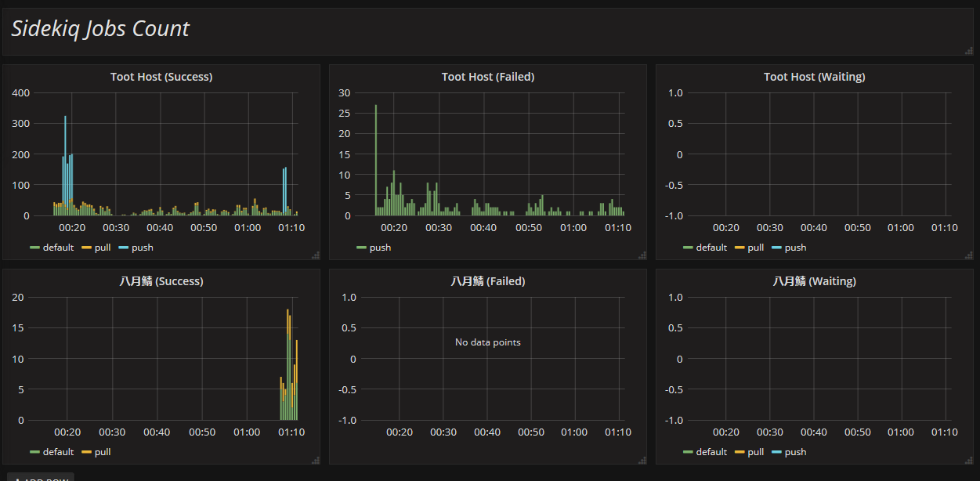The image size is (980, 481).
Task: Click green default color swatch in 八月鯖 (Success) legend
Action: [x=34, y=452]
